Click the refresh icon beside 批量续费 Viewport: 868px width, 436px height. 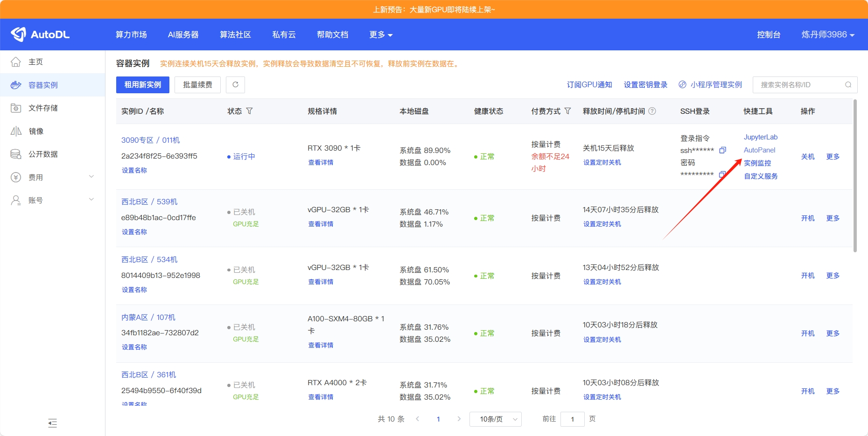[235, 84]
